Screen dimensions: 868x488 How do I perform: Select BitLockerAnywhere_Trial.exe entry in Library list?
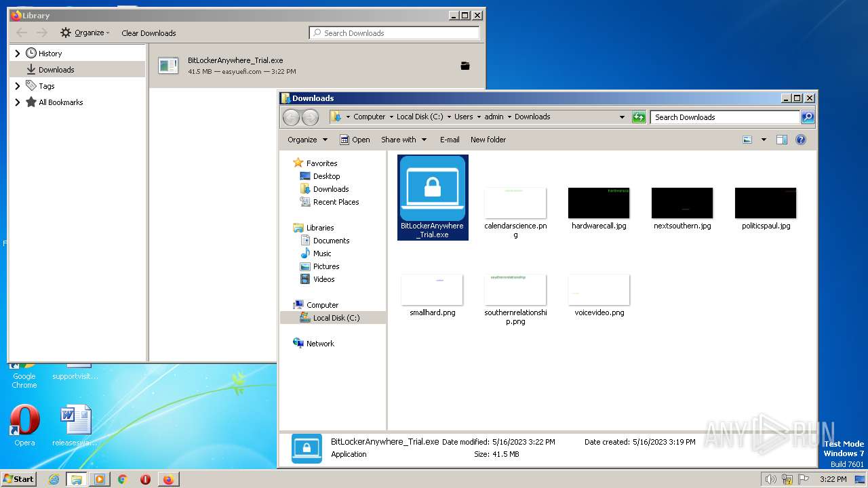pos(317,66)
